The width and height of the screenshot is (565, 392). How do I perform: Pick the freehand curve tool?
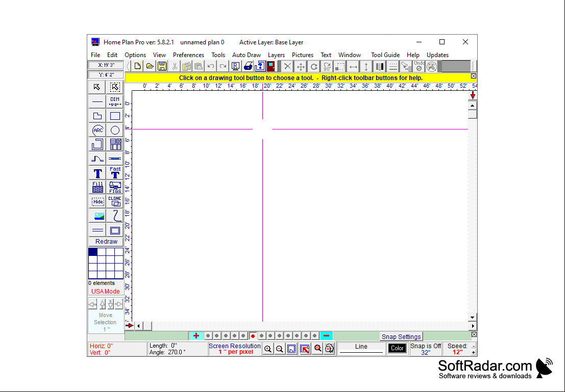[x=115, y=216]
